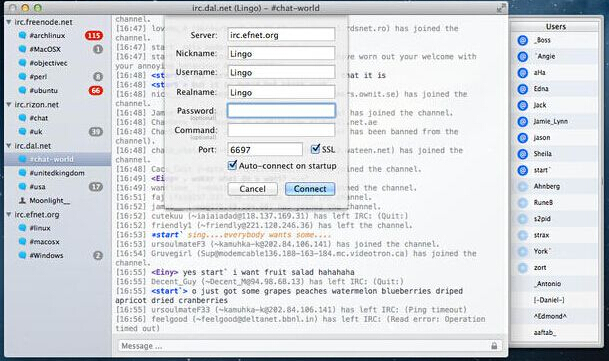Collapse the irc.efnet.org server group

coord(9,215)
